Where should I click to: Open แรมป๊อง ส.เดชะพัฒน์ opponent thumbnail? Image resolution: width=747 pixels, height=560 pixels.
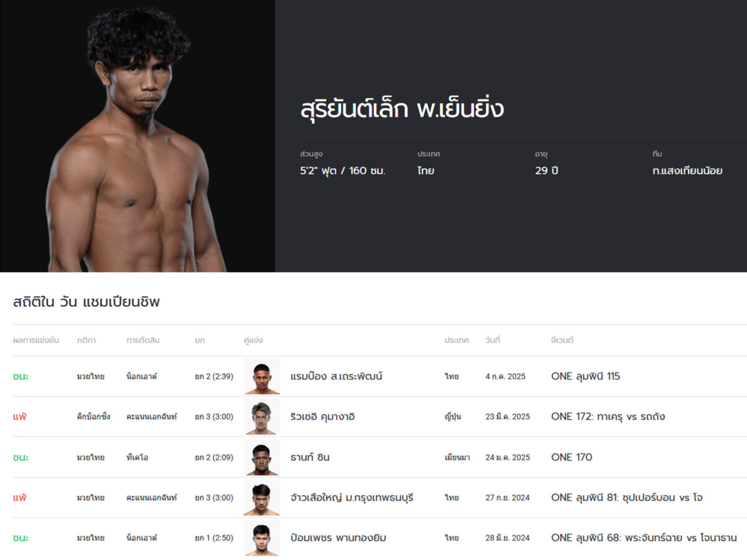click(x=261, y=376)
